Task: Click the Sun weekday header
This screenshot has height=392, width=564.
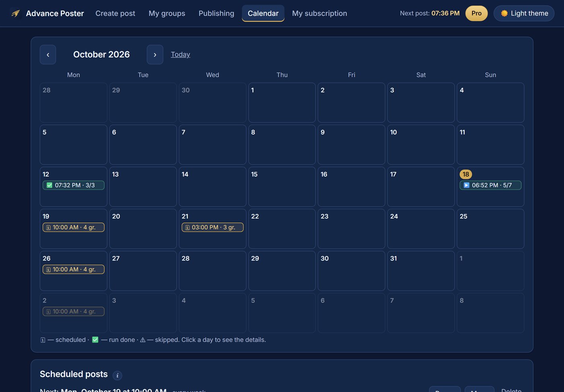Action: coord(490,75)
